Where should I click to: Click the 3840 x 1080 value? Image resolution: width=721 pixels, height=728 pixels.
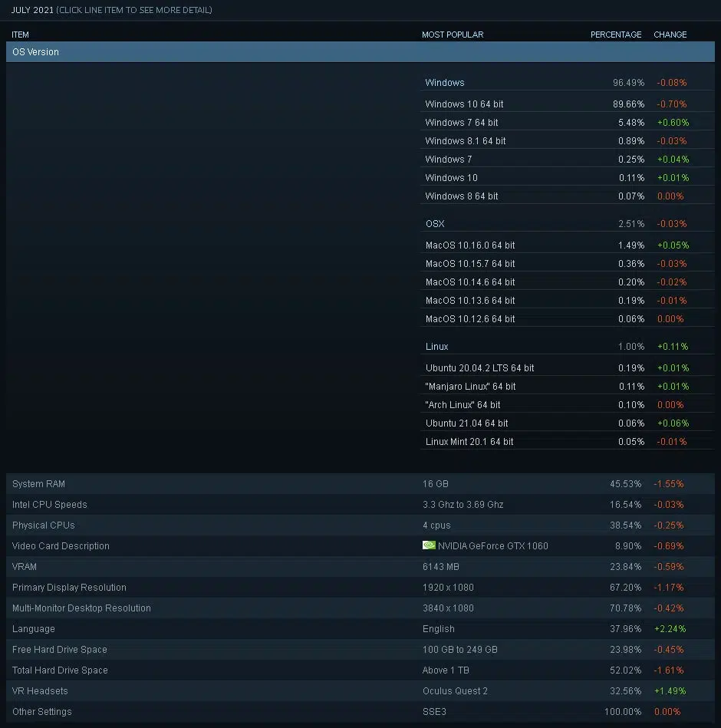click(448, 608)
